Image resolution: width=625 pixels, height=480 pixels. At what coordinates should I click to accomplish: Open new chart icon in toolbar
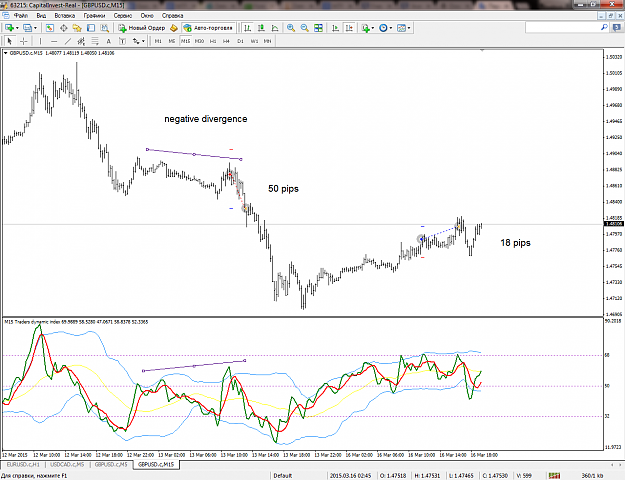(x=9, y=28)
